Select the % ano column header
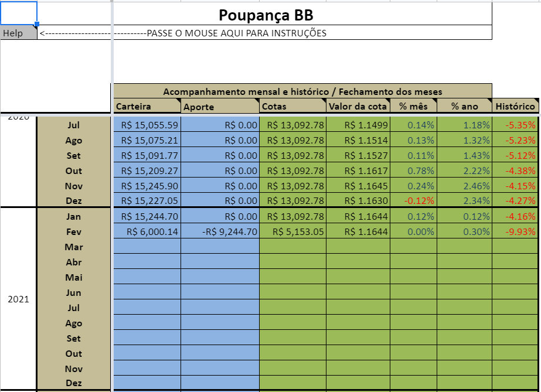Screen dimensions: 541x392 pyautogui.click(x=464, y=106)
